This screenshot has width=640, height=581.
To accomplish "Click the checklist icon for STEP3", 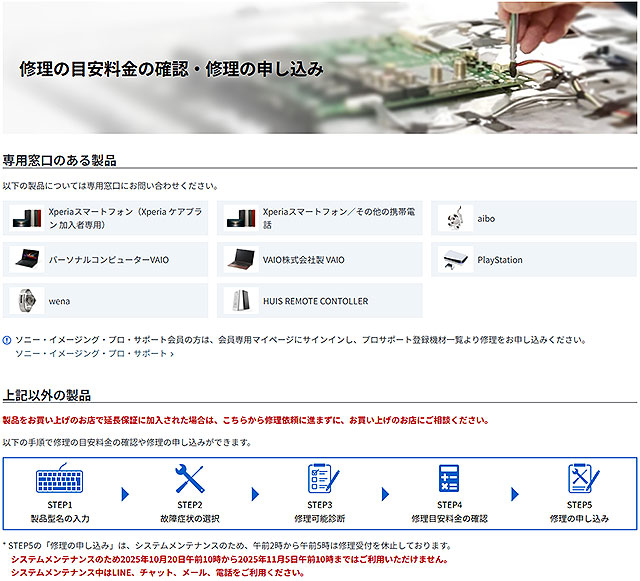I will [x=320, y=479].
